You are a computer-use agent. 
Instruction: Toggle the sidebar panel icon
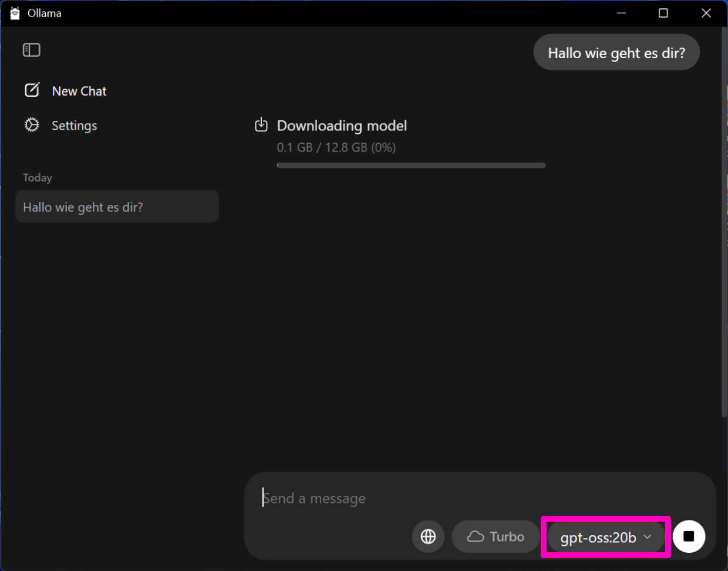32,50
